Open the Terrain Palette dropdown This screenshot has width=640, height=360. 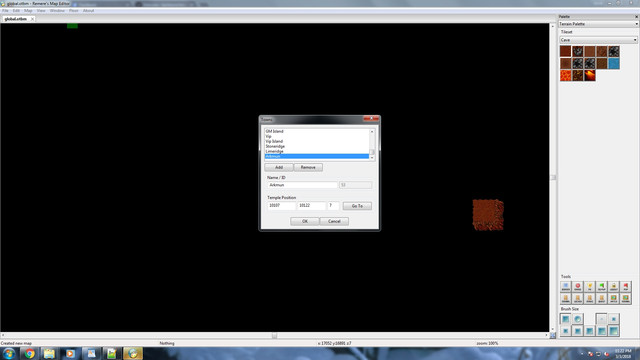[x=598, y=24]
